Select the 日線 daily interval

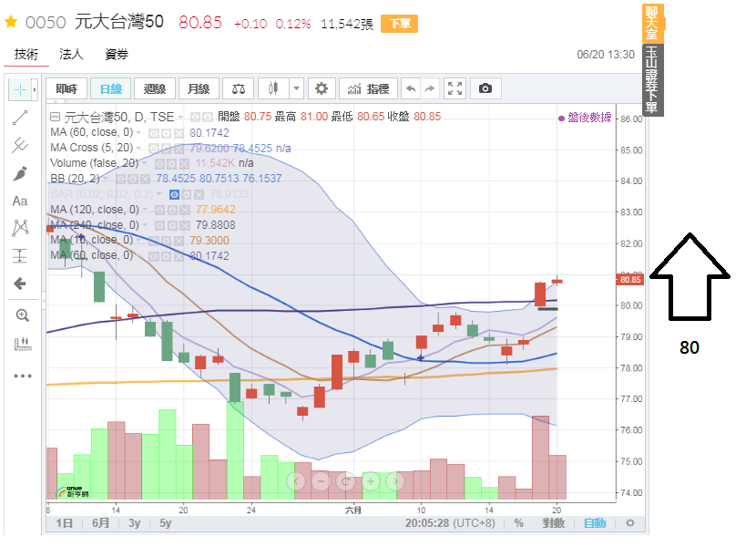[x=111, y=88]
